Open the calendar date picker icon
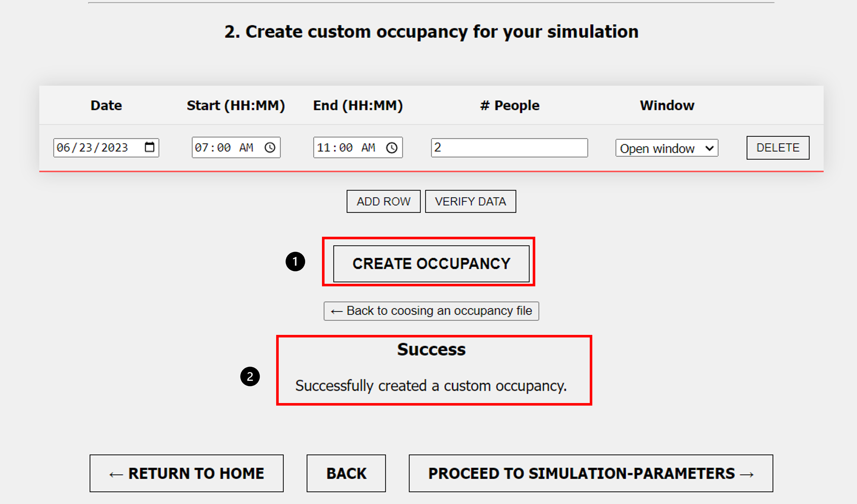 [x=150, y=147]
